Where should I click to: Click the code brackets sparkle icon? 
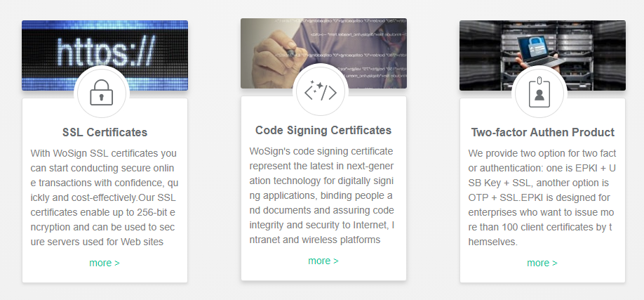coord(321,91)
